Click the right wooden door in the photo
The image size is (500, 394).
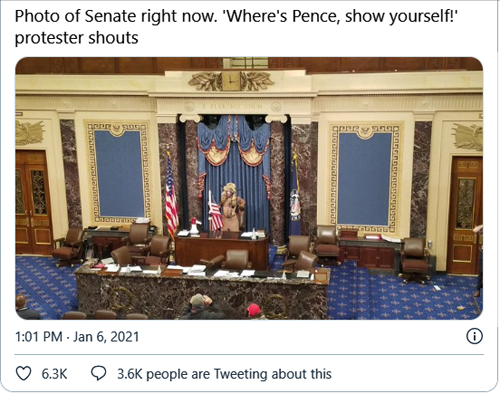coord(465,215)
